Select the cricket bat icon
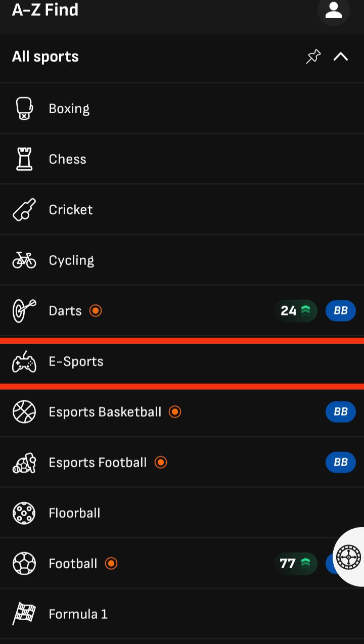 point(24,209)
